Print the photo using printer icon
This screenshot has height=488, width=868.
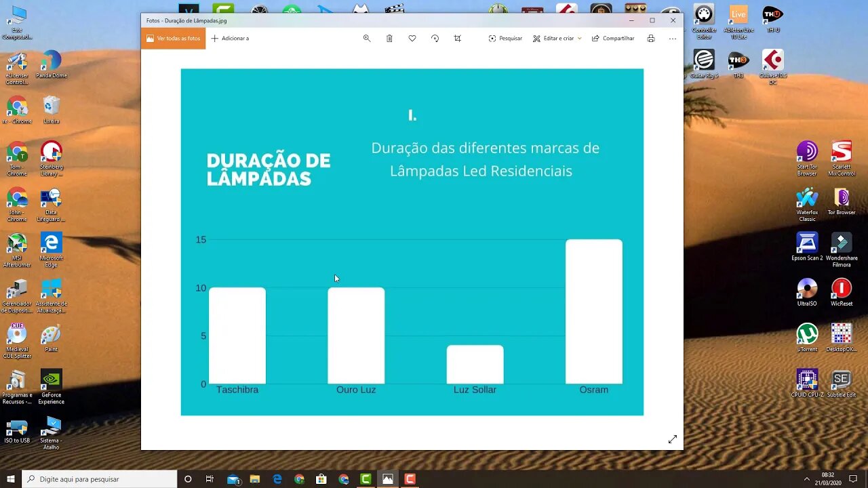pyautogui.click(x=651, y=39)
